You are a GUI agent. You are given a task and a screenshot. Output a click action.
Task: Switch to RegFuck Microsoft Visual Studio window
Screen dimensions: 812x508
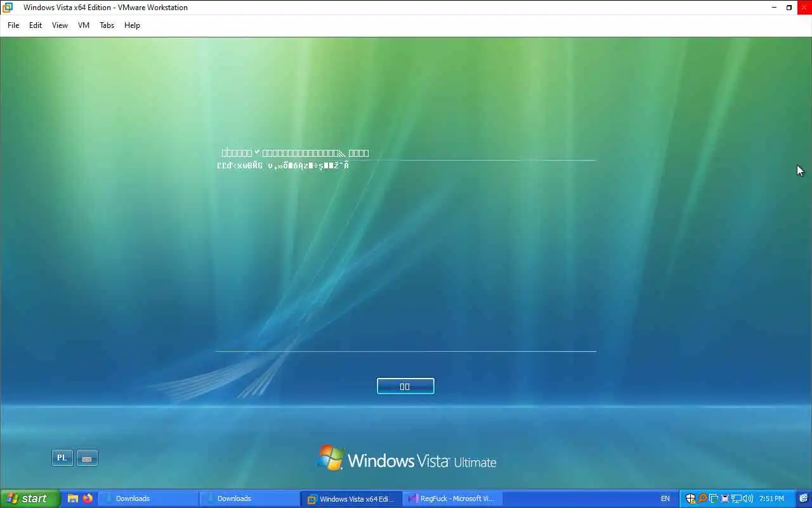[x=452, y=498]
